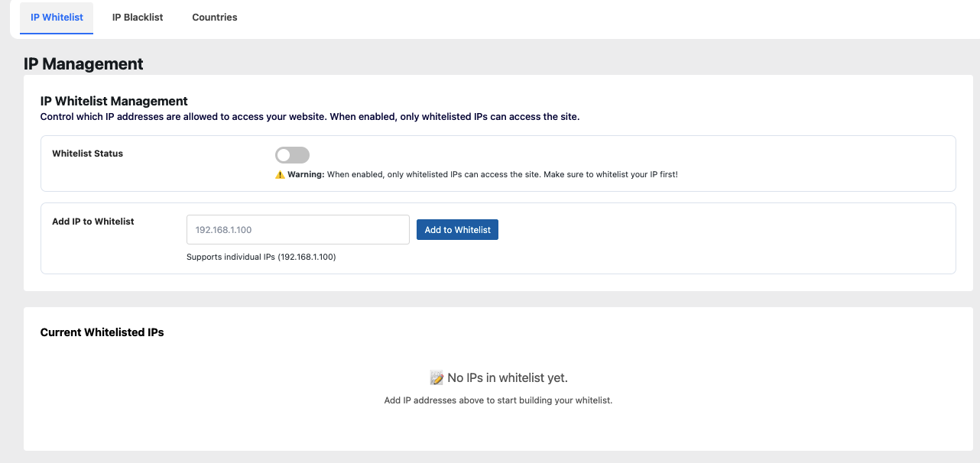
Task: Click the notepad icon in empty whitelist message
Action: click(436, 377)
